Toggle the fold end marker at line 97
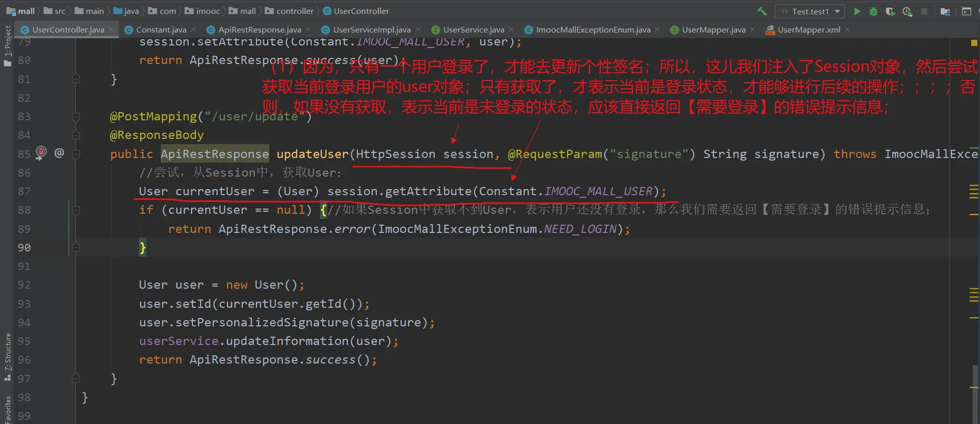The width and height of the screenshot is (980, 424). (x=76, y=379)
